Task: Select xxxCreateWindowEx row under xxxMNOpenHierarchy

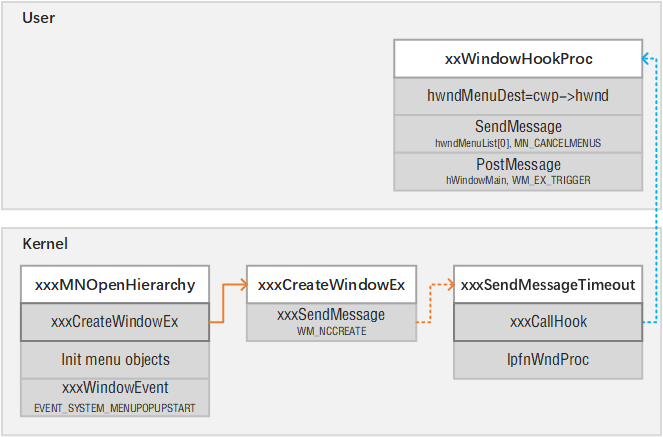Action: tap(114, 322)
